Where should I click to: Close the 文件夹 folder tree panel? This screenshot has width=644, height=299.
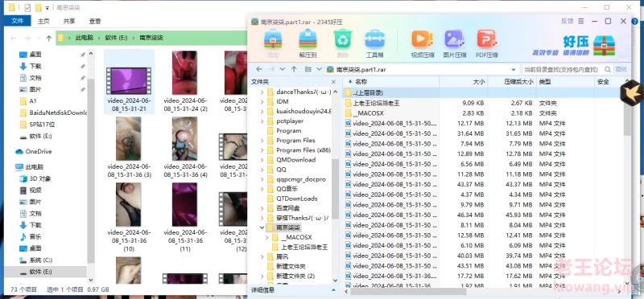click(x=333, y=82)
